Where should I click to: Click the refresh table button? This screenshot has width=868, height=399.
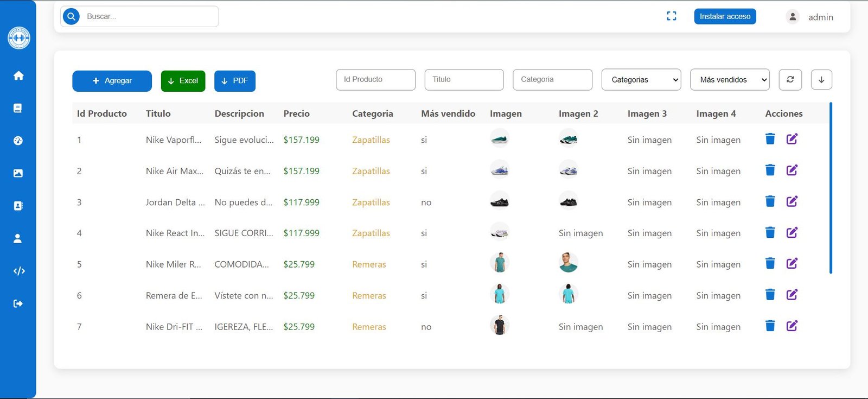[790, 80]
